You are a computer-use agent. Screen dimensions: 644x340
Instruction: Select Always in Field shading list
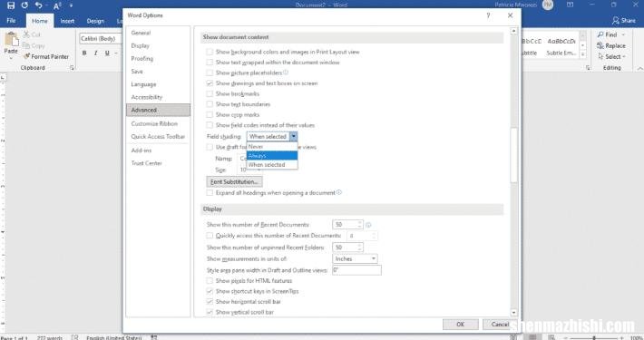point(272,156)
